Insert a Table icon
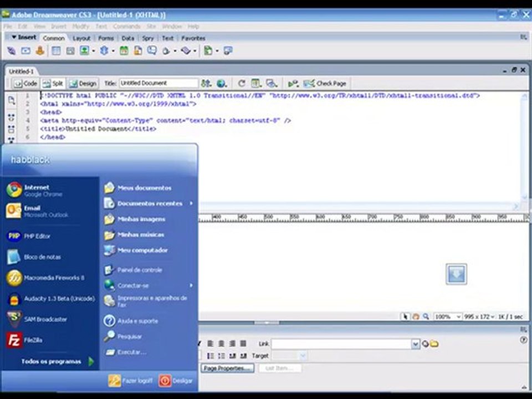The width and height of the screenshot is (532, 399). (x=57, y=51)
